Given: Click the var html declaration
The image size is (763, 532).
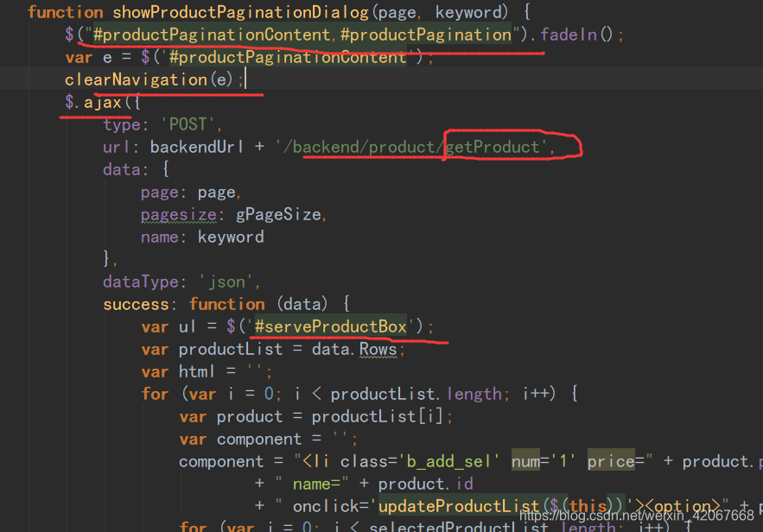Looking at the screenshot, I should [207, 371].
